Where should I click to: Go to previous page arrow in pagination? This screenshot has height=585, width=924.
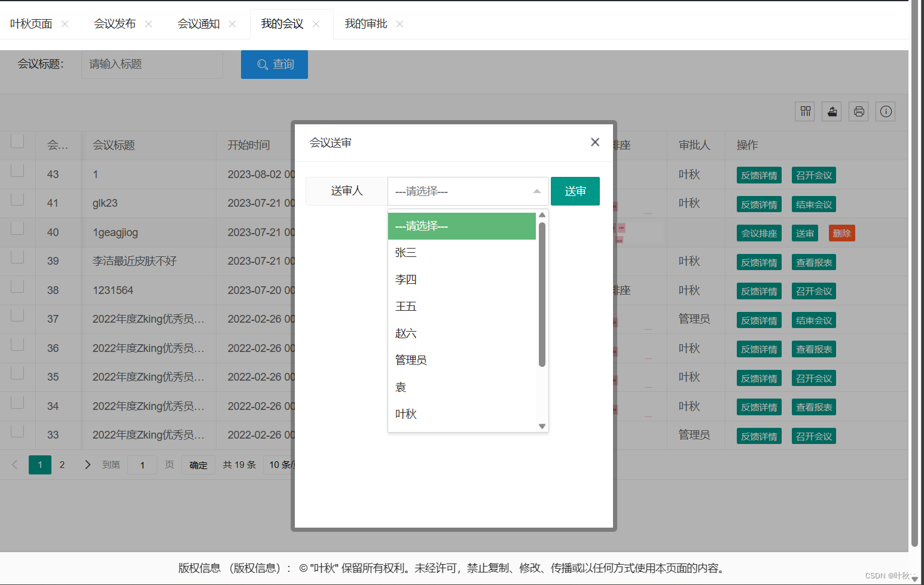(15, 465)
